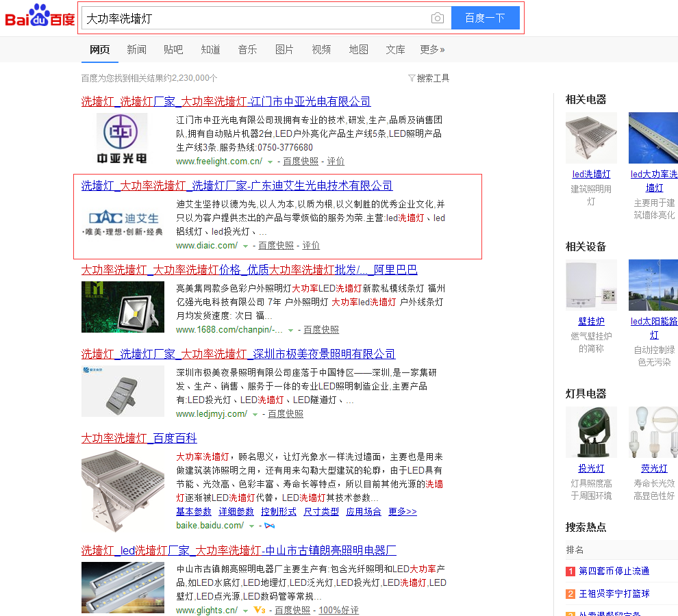Click the 百度一下 search button
Image resolution: width=678 pixels, height=616 pixels.
tap(485, 18)
